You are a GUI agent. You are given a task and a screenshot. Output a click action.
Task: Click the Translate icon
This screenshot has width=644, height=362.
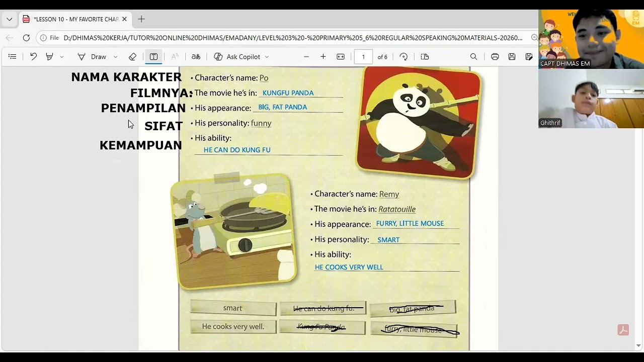[196, 57]
